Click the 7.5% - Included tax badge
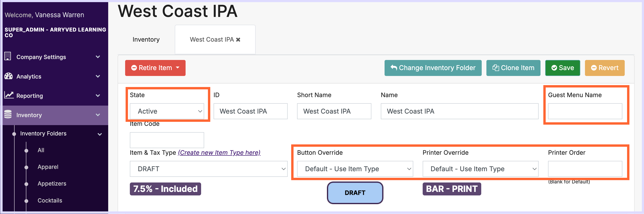 (165, 189)
